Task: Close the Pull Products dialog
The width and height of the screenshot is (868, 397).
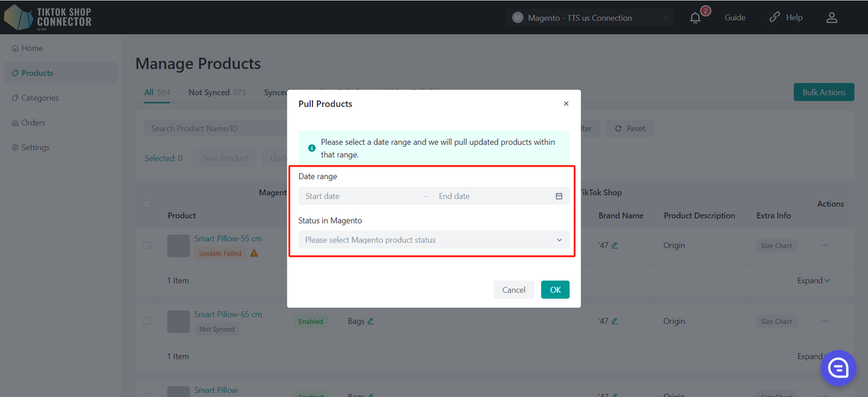Action: tap(566, 104)
